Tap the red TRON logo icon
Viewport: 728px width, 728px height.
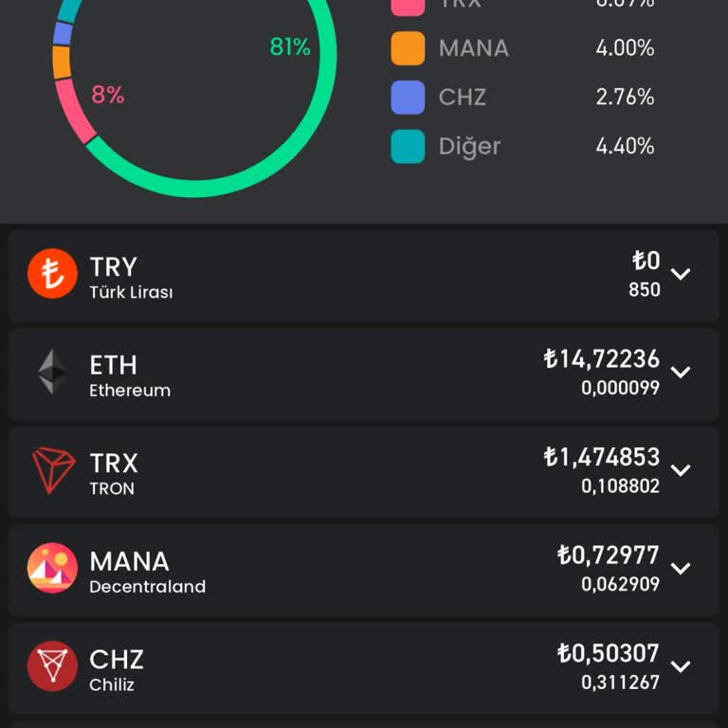click(52, 471)
